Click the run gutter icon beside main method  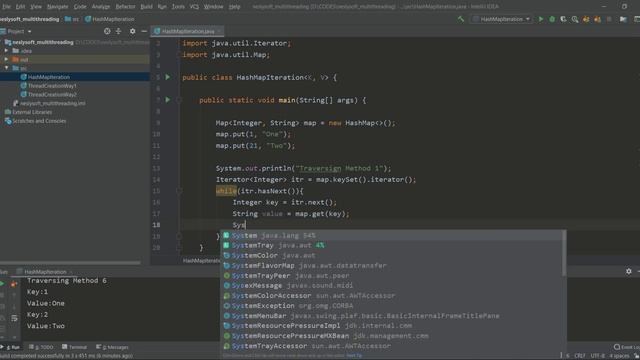click(x=167, y=100)
